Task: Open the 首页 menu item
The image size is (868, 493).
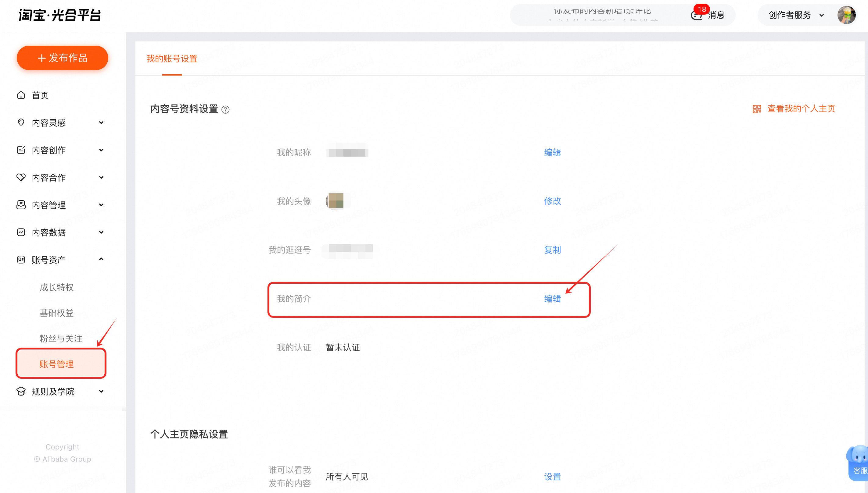Action: pyautogui.click(x=40, y=95)
